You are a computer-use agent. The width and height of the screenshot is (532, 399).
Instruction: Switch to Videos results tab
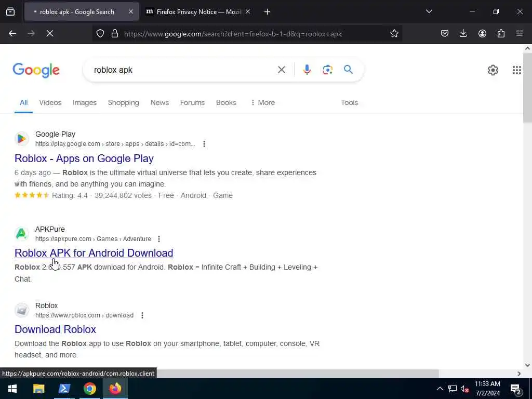tap(50, 102)
